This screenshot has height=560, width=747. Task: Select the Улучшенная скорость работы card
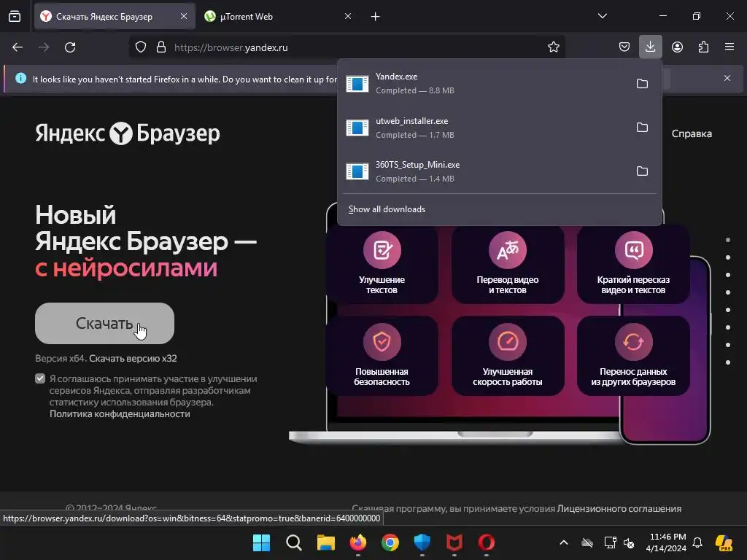pyautogui.click(x=508, y=356)
